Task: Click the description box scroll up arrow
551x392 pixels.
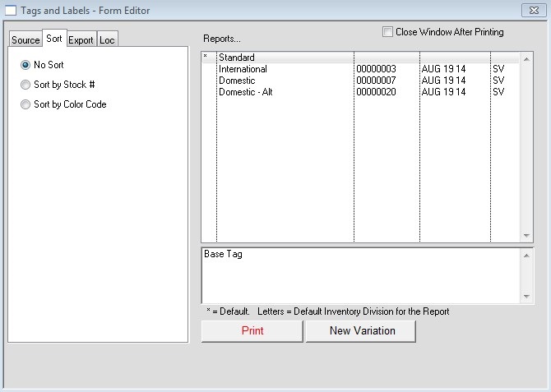Action: (526, 256)
